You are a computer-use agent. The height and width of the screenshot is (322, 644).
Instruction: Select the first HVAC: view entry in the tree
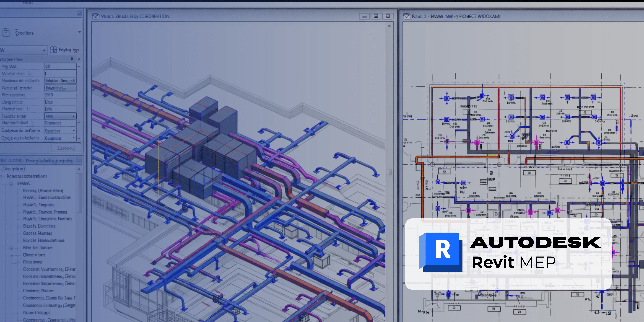[x=47, y=198]
